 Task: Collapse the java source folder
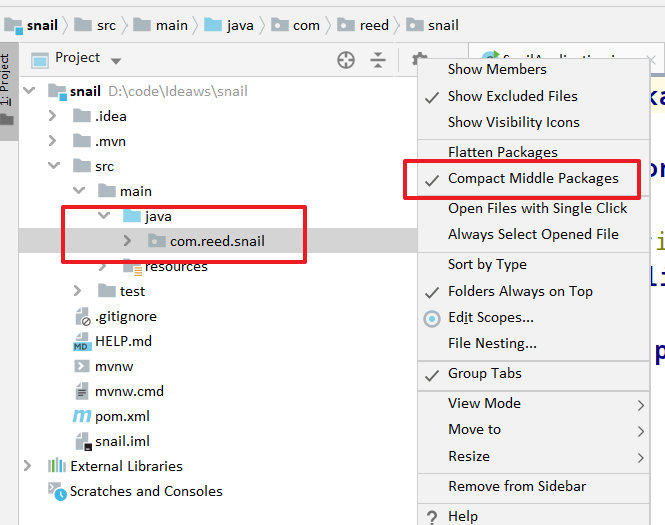[x=103, y=216]
